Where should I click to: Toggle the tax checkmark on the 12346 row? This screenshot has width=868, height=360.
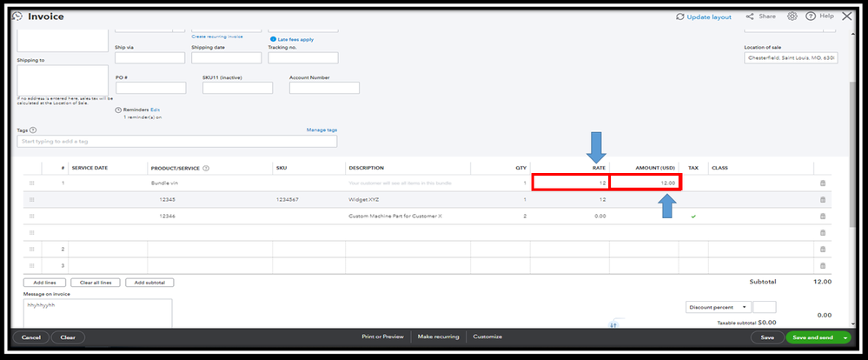693,216
